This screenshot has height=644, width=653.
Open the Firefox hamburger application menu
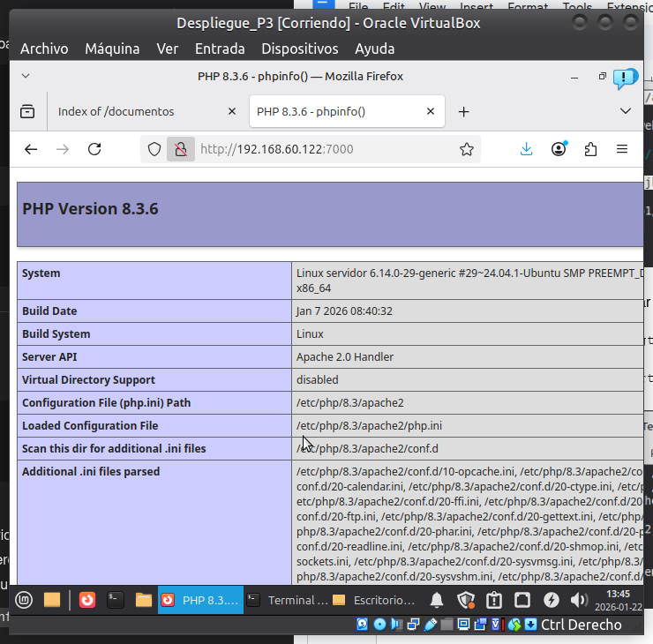pyautogui.click(x=622, y=149)
